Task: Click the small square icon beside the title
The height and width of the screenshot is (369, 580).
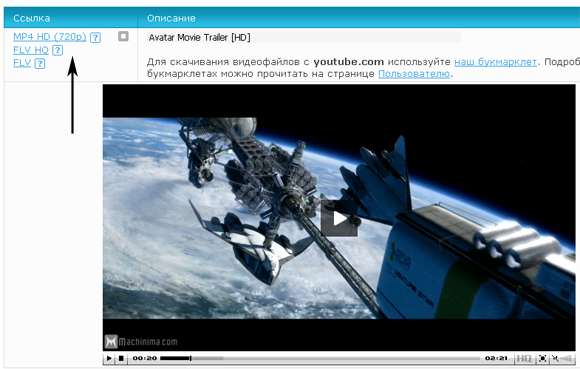Action: [x=123, y=36]
